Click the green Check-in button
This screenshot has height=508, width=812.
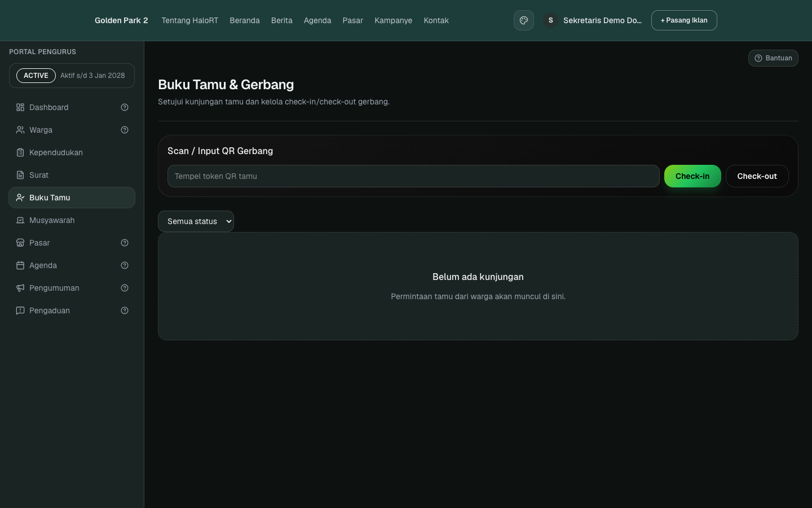point(692,176)
